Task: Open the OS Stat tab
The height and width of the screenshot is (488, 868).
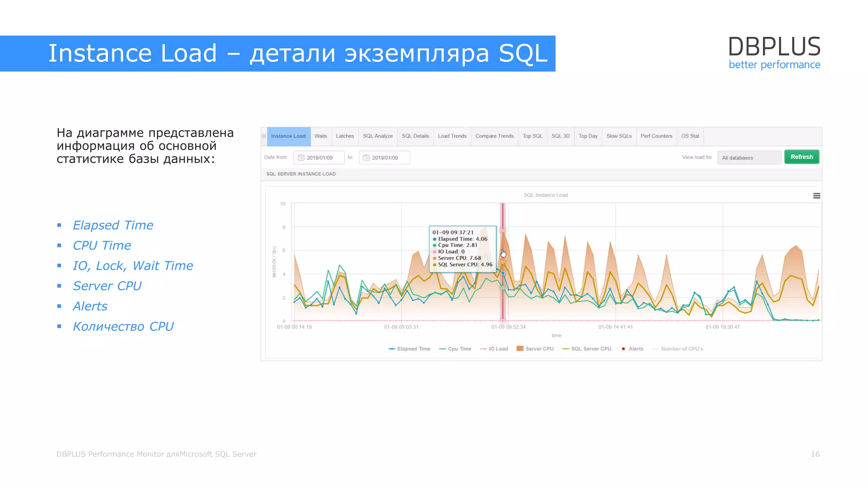Action: (690, 136)
